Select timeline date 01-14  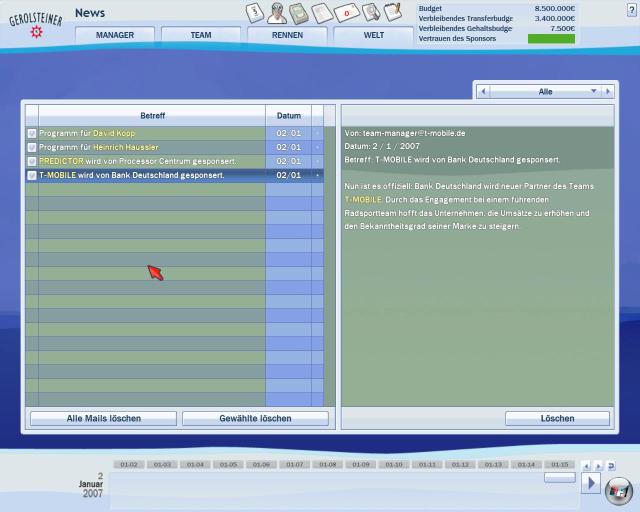(526, 465)
